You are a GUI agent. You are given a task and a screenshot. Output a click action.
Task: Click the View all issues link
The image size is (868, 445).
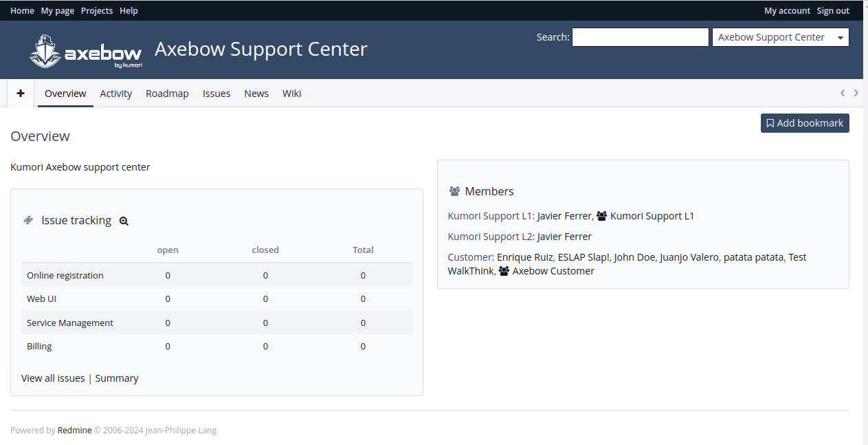(x=53, y=378)
